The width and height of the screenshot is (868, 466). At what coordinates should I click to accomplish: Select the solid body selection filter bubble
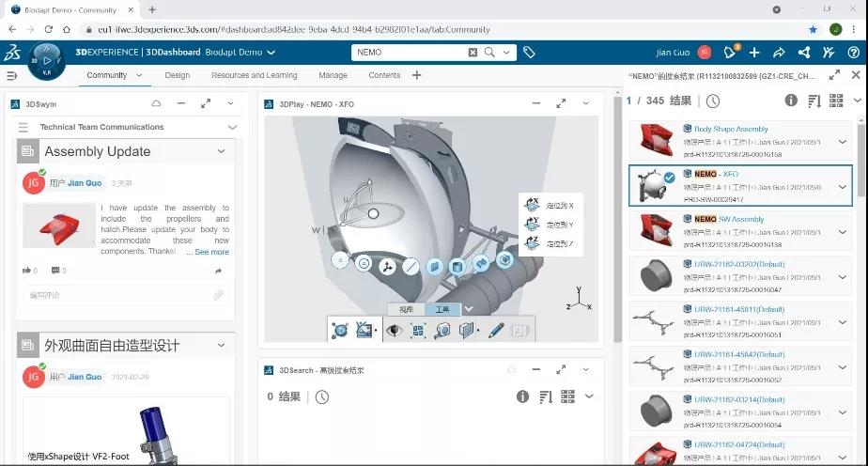pos(457,267)
